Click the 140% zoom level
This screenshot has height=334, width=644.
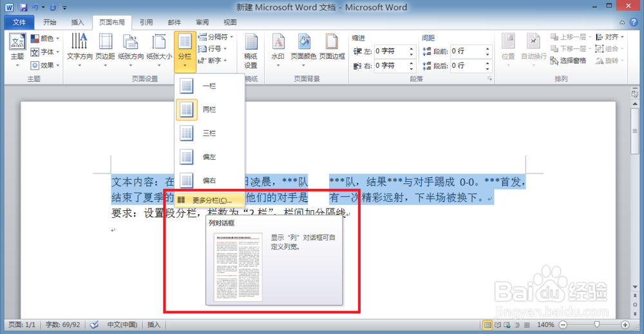click(x=546, y=324)
